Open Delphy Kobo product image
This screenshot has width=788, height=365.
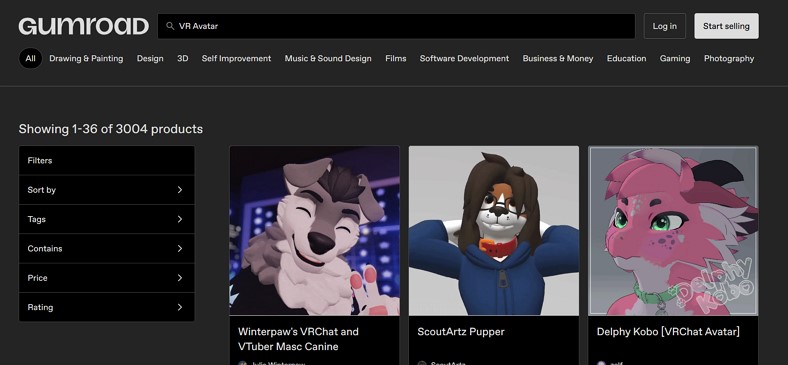coord(673,231)
